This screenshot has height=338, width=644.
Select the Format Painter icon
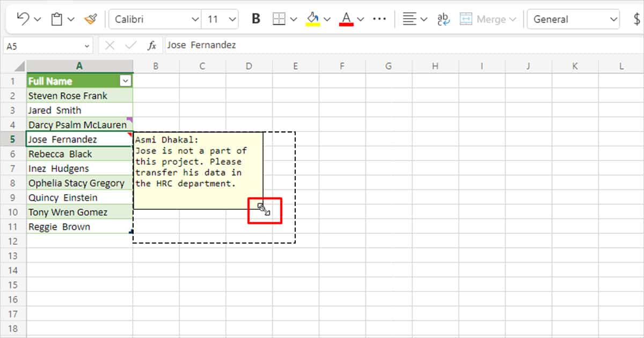tap(90, 18)
